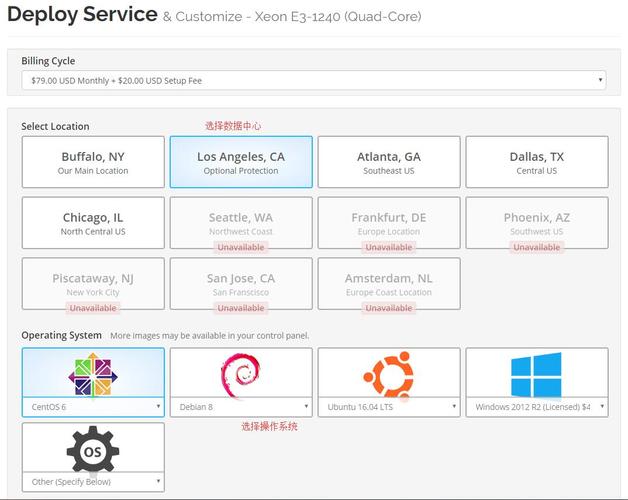
Task: Click the Amsterdam, NL location tile
Action: 389,284
